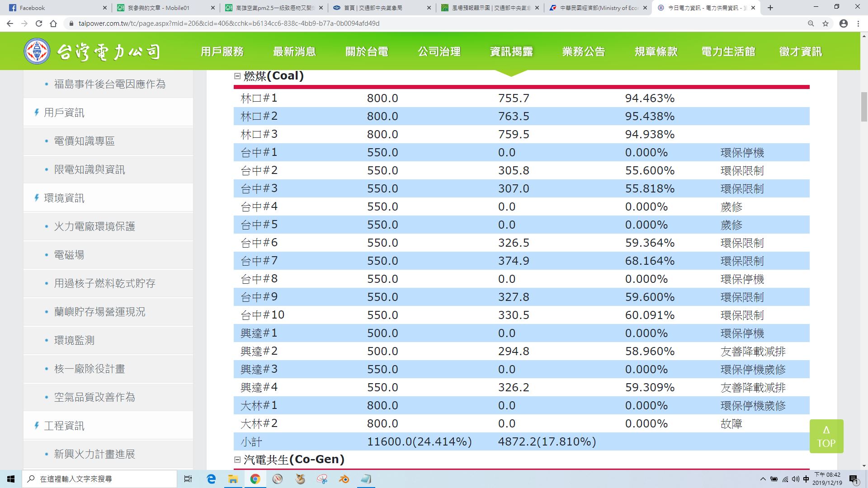Image resolution: width=868 pixels, height=488 pixels.
Task: Open 火力電廠環境保護 sidebar link
Action: click(94, 226)
